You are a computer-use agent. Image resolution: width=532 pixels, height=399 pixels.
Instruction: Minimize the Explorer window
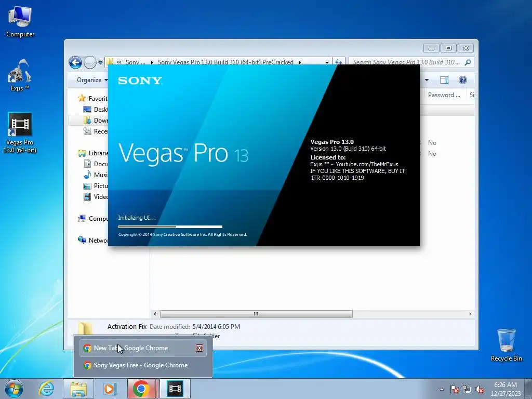point(431,48)
